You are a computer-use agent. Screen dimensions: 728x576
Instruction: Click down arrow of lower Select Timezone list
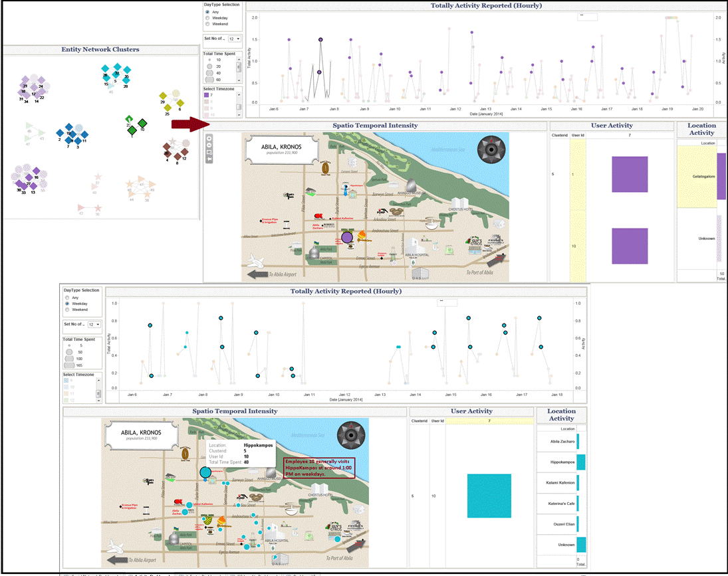(98, 400)
